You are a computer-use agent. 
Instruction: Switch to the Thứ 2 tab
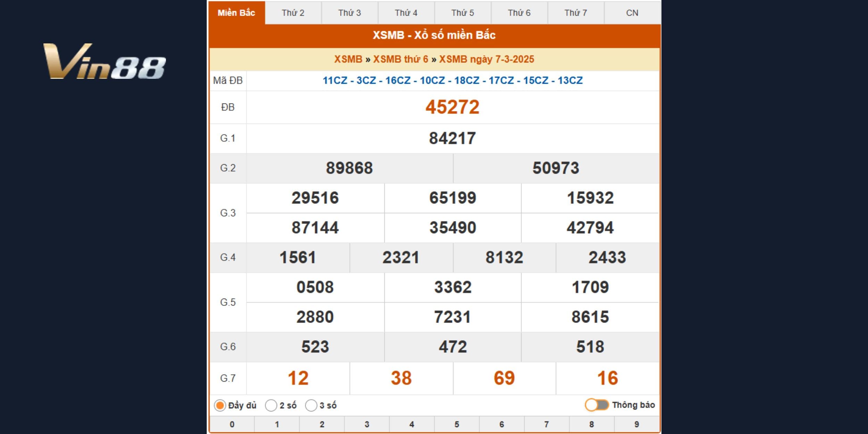coord(293,13)
